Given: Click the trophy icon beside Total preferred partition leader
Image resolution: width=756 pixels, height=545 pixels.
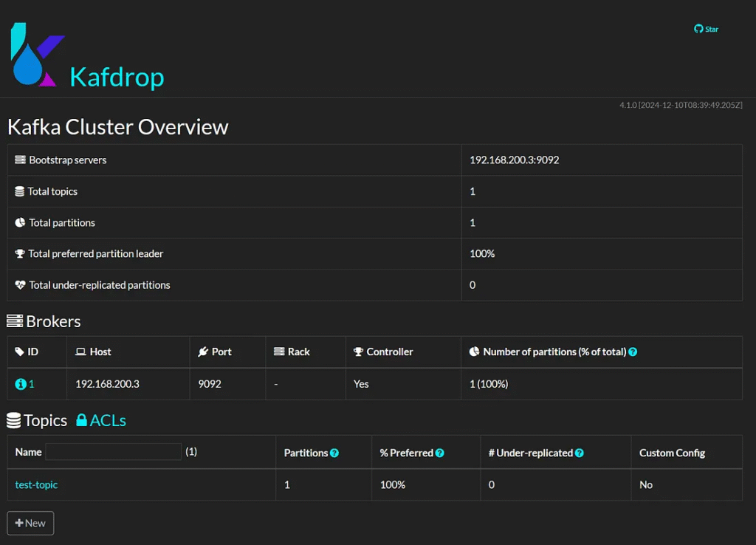Looking at the screenshot, I should coord(20,254).
